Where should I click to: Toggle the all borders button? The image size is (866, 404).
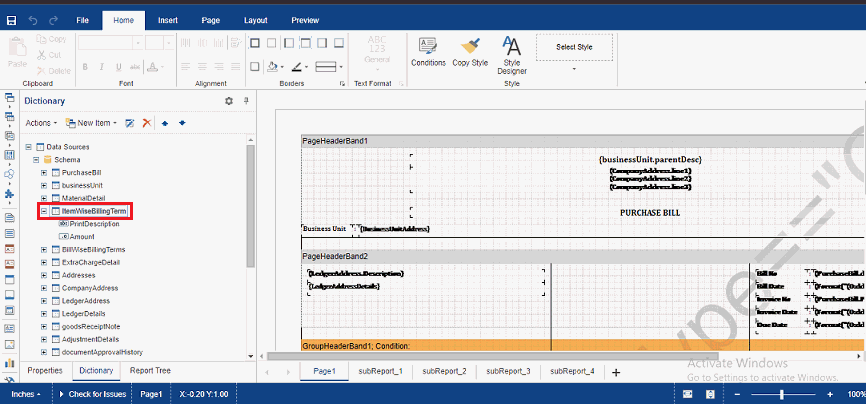click(x=254, y=43)
